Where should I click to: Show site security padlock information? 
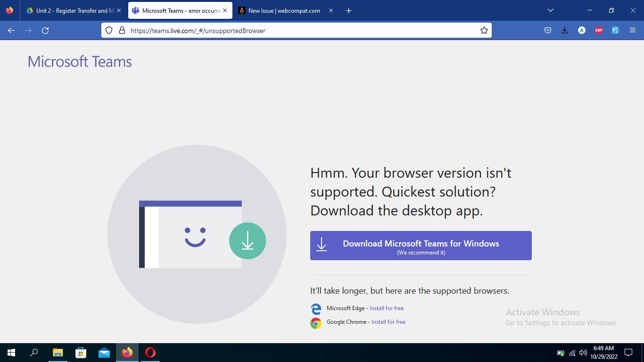click(122, 31)
